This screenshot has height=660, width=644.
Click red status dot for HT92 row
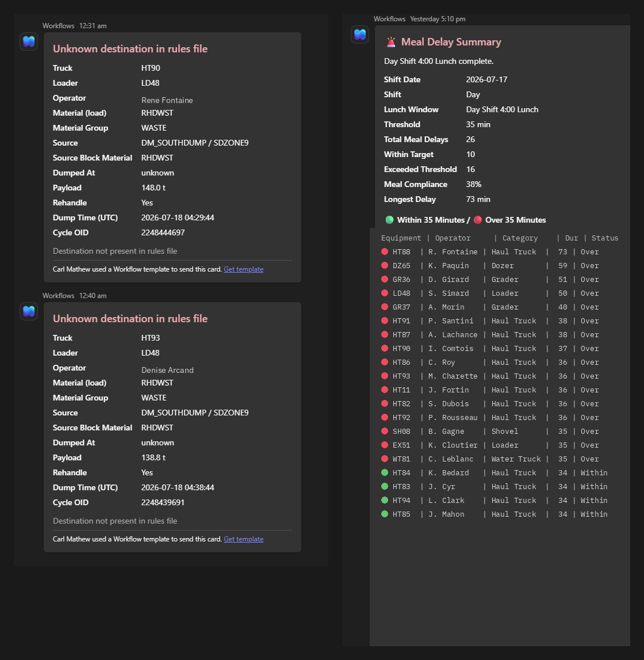tap(385, 417)
